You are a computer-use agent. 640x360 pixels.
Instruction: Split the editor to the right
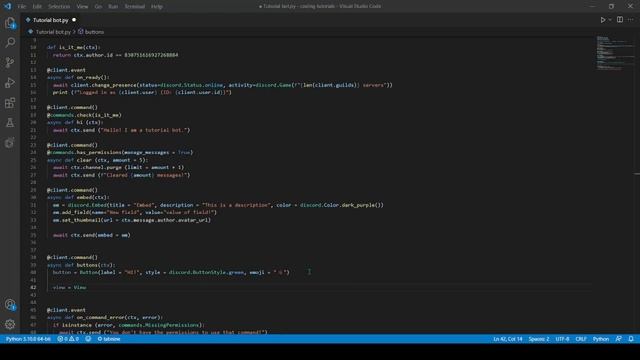click(620, 20)
